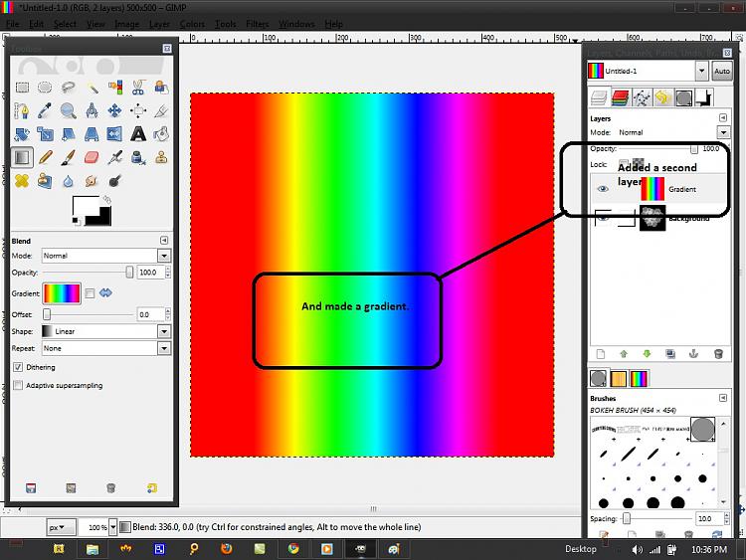
Task: Select the Ellipse Select tool
Action: [45, 88]
